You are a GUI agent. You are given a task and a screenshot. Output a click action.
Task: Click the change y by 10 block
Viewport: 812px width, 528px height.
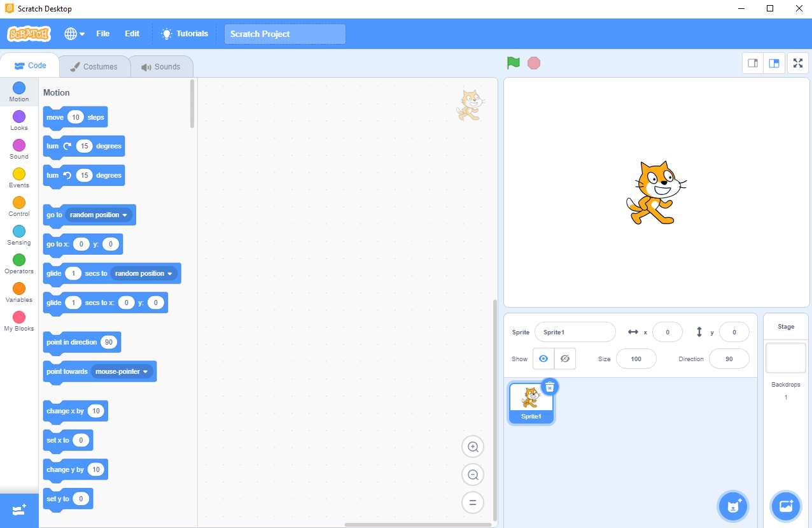pyautogui.click(x=76, y=470)
